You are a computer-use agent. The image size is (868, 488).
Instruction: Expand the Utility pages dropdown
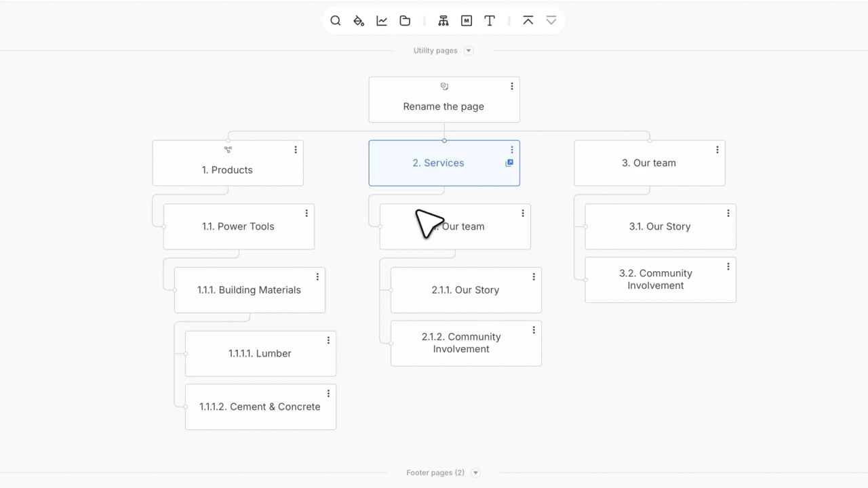pyautogui.click(x=468, y=51)
